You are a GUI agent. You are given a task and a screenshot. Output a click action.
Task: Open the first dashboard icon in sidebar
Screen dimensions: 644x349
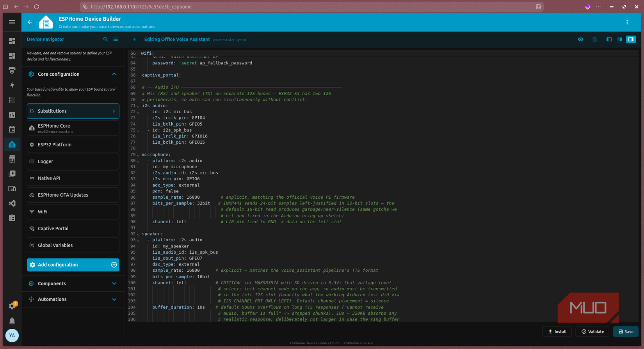click(12, 41)
